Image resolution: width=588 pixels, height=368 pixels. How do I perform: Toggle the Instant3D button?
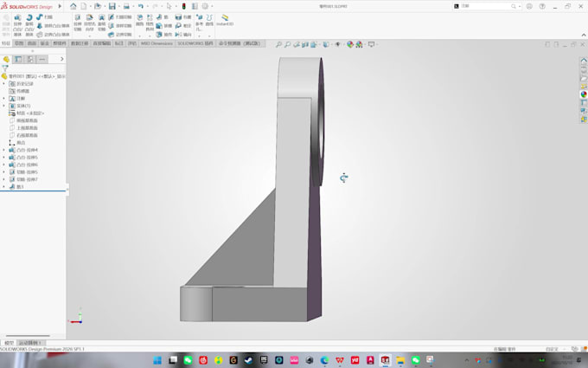225,20
